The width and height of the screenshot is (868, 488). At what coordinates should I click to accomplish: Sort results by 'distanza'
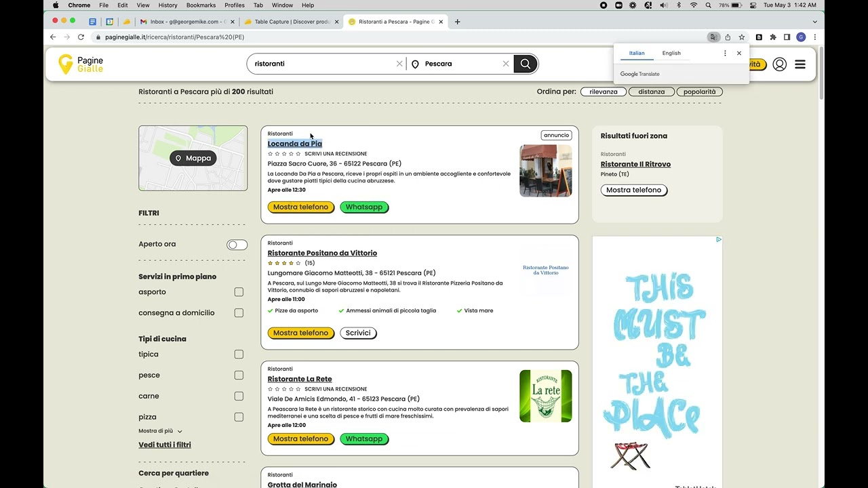651,91
